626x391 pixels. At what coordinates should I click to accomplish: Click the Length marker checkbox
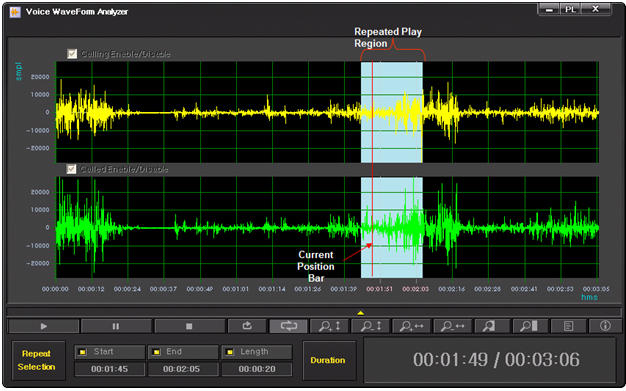click(x=230, y=352)
